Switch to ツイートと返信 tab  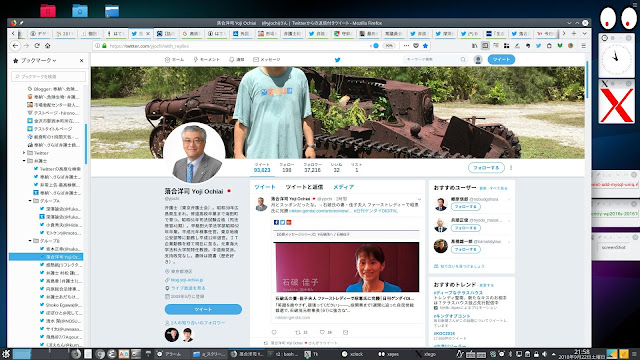pyautogui.click(x=304, y=187)
